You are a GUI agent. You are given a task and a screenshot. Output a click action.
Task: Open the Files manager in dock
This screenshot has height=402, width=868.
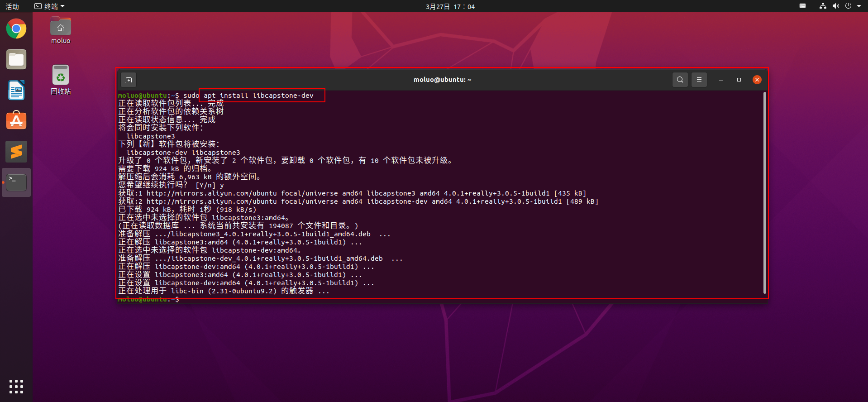point(16,60)
